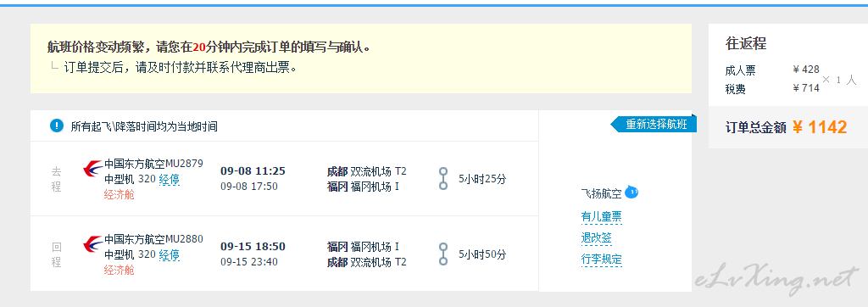Click the blue chat bubble icon beside 飞扬航空
Viewport: 868px width, 307px height.
[x=632, y=193]
